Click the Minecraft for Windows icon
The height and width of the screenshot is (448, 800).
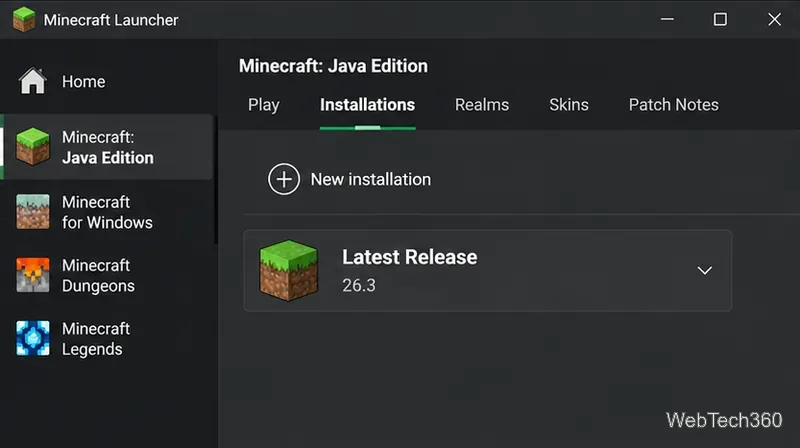33,211
